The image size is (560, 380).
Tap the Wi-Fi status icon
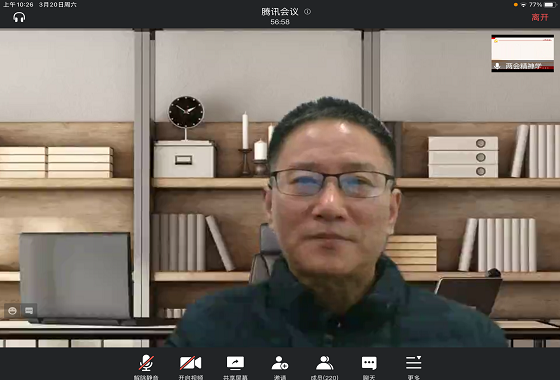coord(523,5)
